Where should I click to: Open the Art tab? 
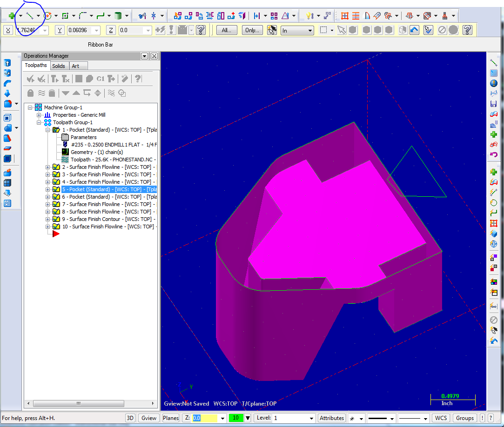75,66
